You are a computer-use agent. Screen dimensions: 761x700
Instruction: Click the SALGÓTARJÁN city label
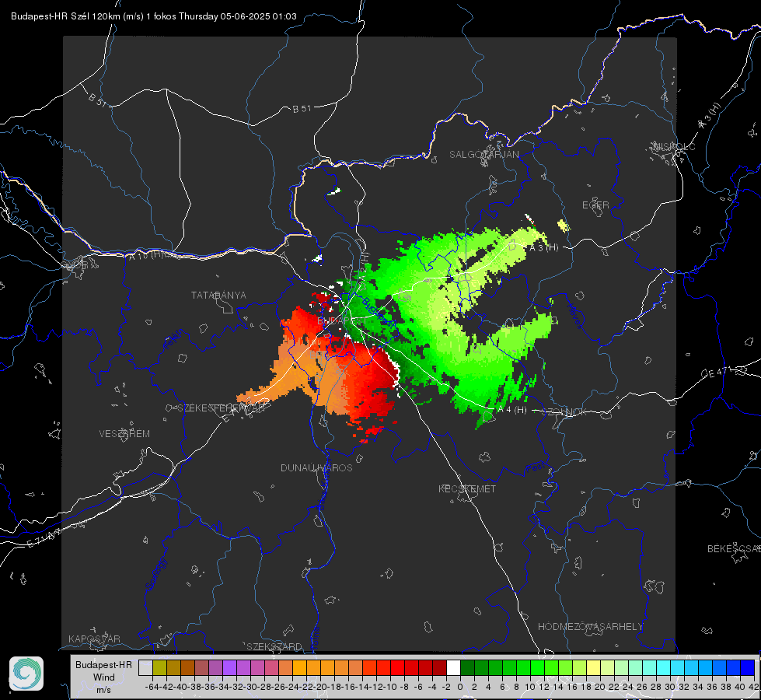pos(483,155)
